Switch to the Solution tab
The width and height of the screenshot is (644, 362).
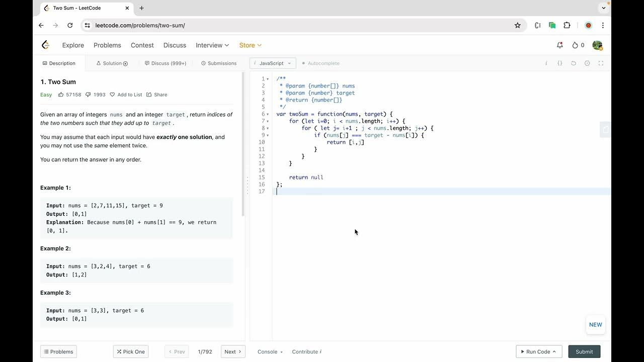[x=112, y=63]
